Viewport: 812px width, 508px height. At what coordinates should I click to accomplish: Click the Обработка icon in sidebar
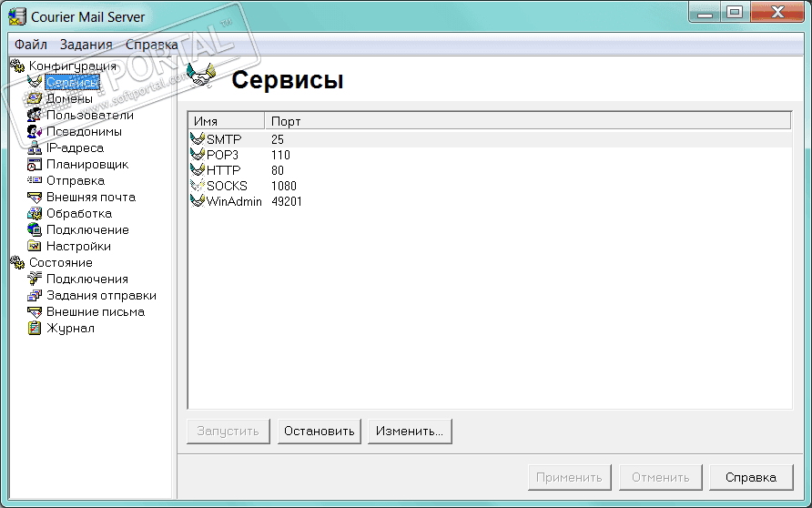tap(35, 213)
